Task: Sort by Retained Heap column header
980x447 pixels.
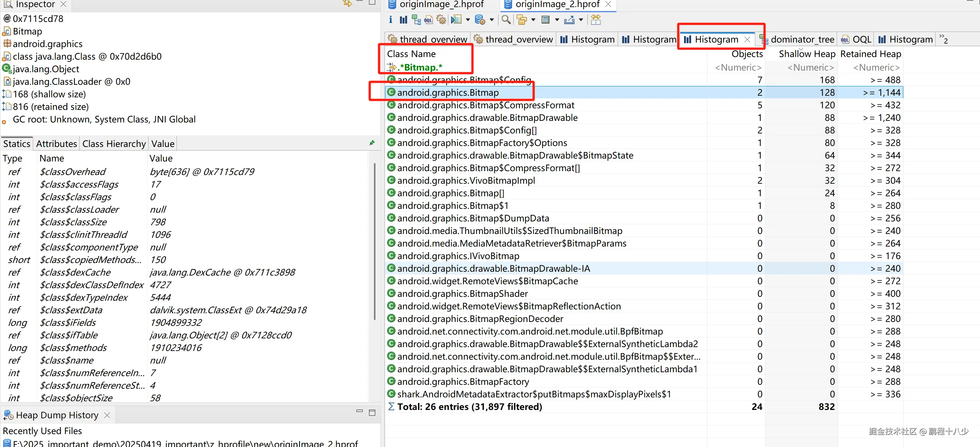Action: (x=871, y=54)
